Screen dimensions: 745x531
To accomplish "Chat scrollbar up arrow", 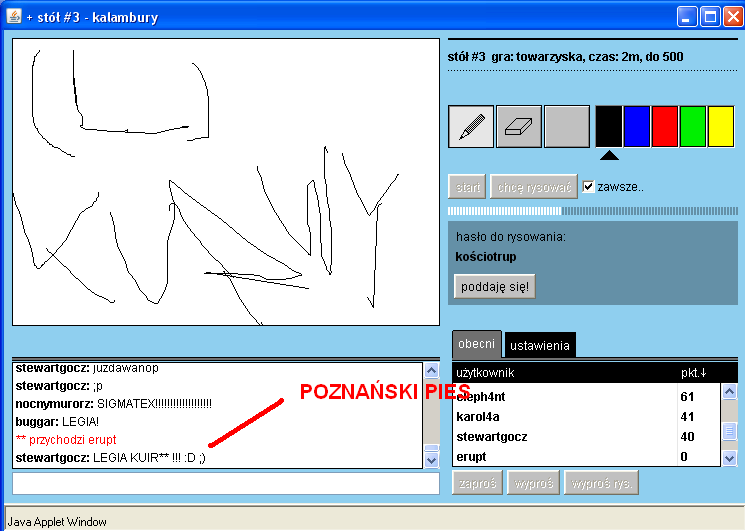I will (431, 370).
